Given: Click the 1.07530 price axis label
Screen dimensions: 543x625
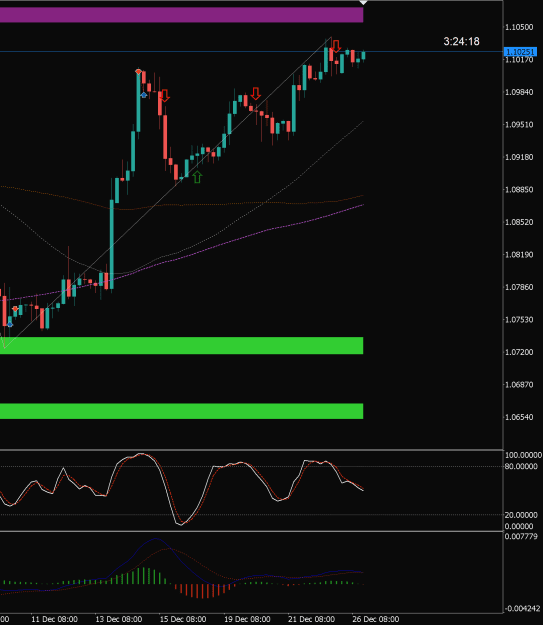Looking at the screenshot, I should coord(519,320).
